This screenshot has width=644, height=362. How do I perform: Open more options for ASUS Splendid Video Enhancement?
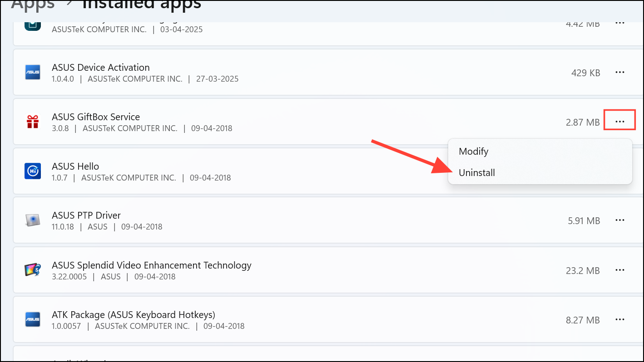coord(619,270)
